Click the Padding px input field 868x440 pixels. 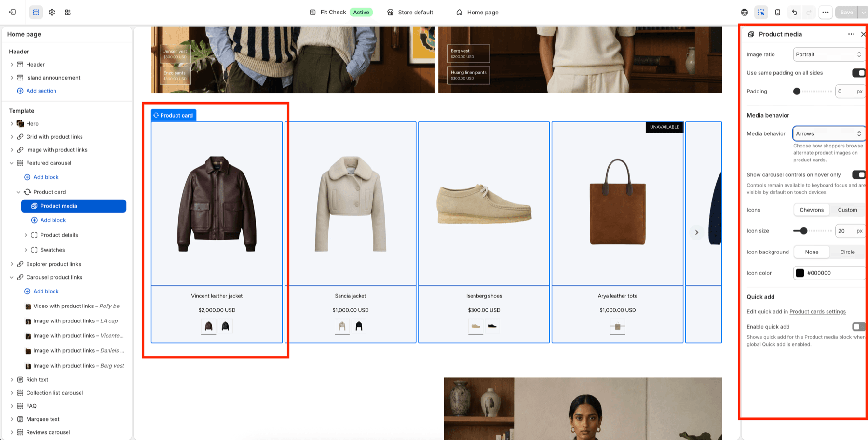click(850, 91)
